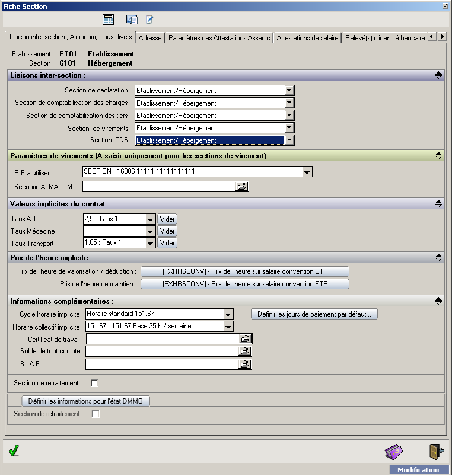Open browse folder for B.I.A.F. field
Screen dimensions: 452x476
pyautogui.click(x=246, y=364)
